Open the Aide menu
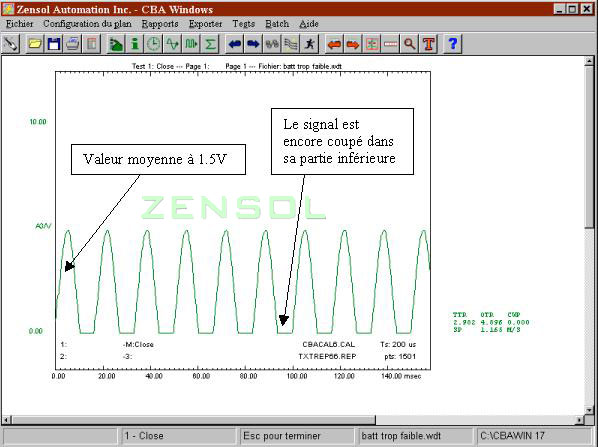598x447 pixels. pos(309,24)
